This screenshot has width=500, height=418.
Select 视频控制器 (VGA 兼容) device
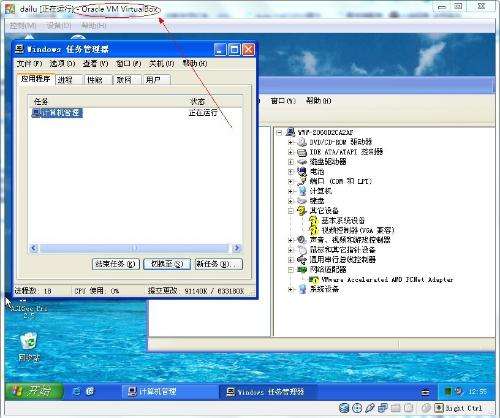click(x=358, y=230)
